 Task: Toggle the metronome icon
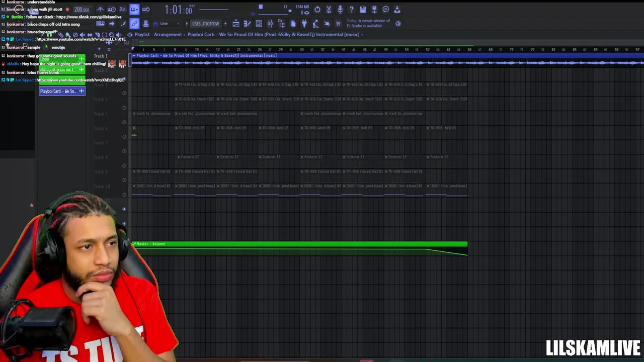pyautogui.click(x=100, y=10)
